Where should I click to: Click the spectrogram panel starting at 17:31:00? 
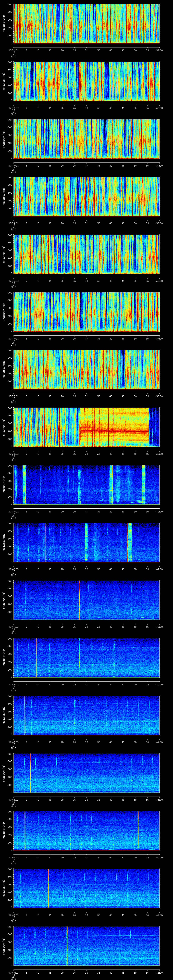click(87, 24)
